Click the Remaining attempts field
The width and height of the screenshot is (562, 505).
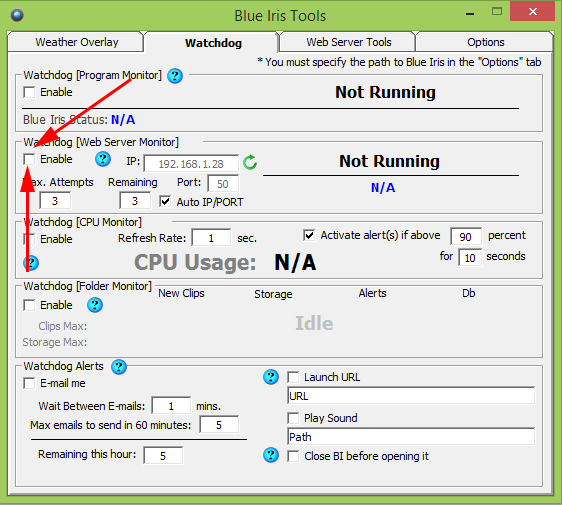(135, 201)
